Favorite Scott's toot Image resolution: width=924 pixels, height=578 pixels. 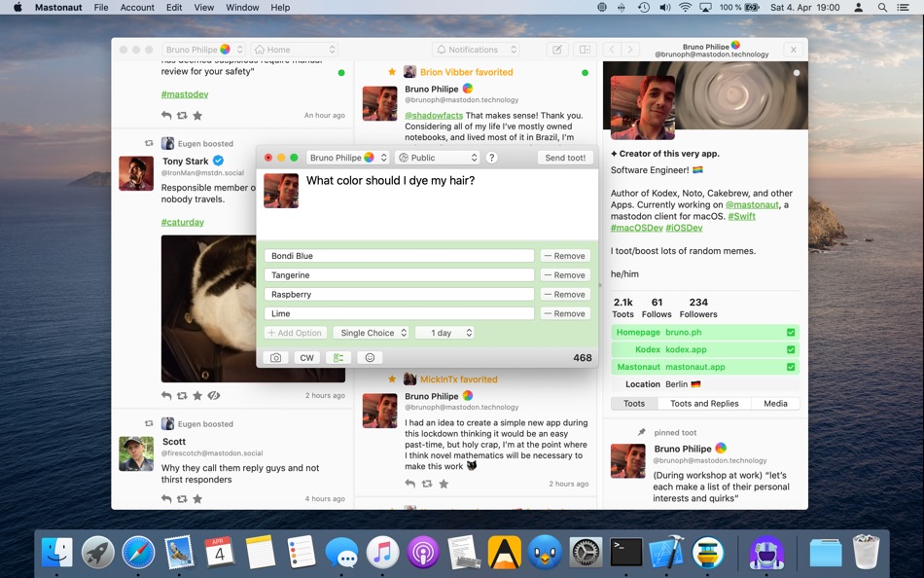click(x=197, y=499)
